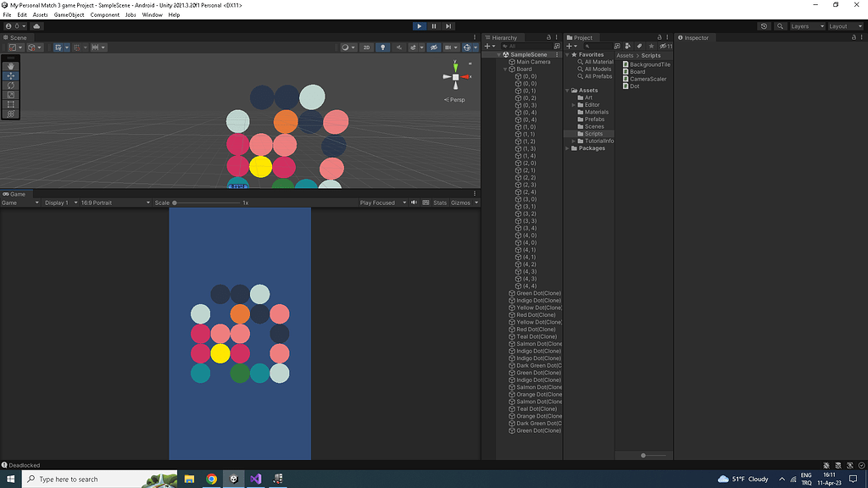Viewport: 868px width, 488px height.
Task: Click the Pause button in the top toolbar
Action: [434, 26]
